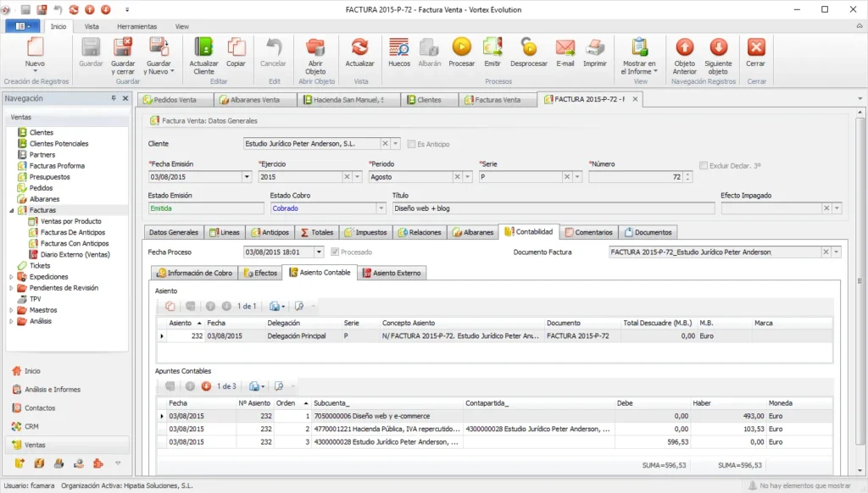The image size is (868, 493).
Task: Click the Guardar y cerrar icon
Action: 123,47
